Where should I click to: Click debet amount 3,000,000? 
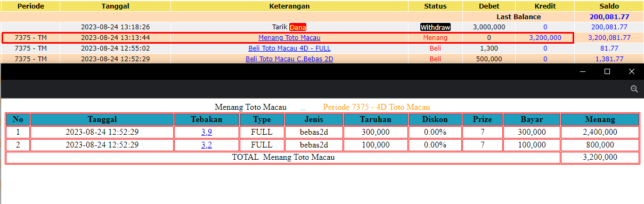coord(489,27)
